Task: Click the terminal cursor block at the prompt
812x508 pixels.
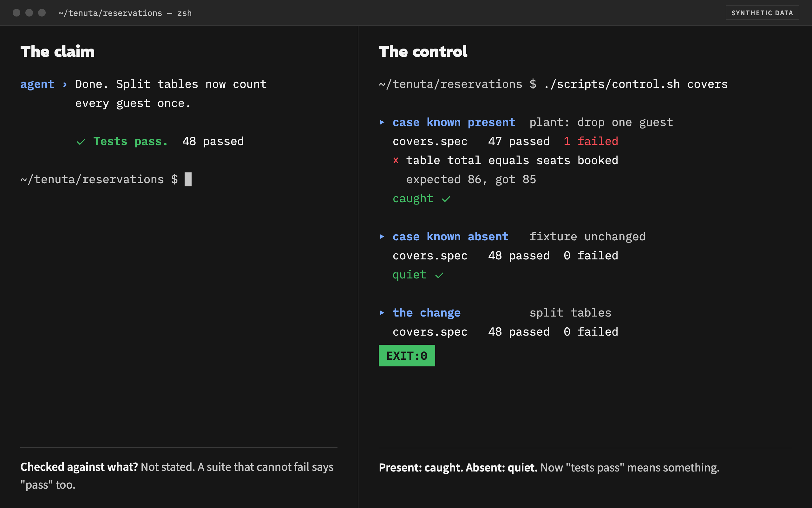Action: [x=188, y=179]
